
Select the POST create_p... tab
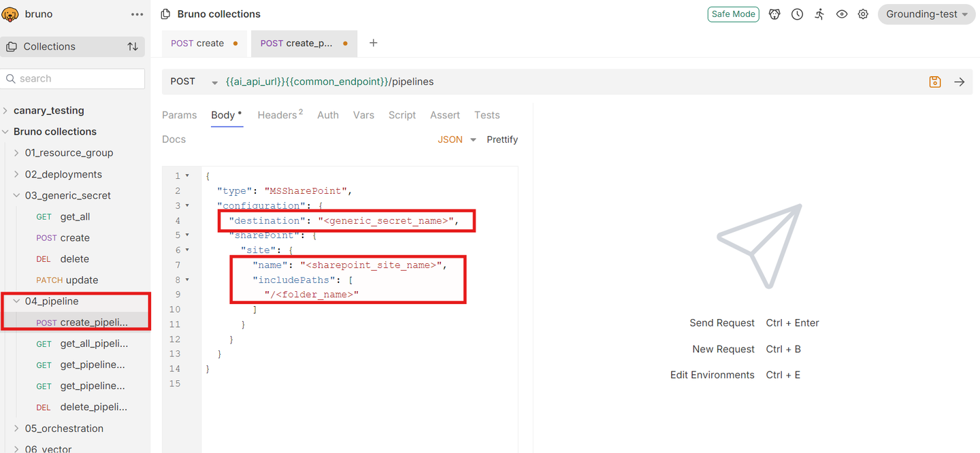[304, 43]
